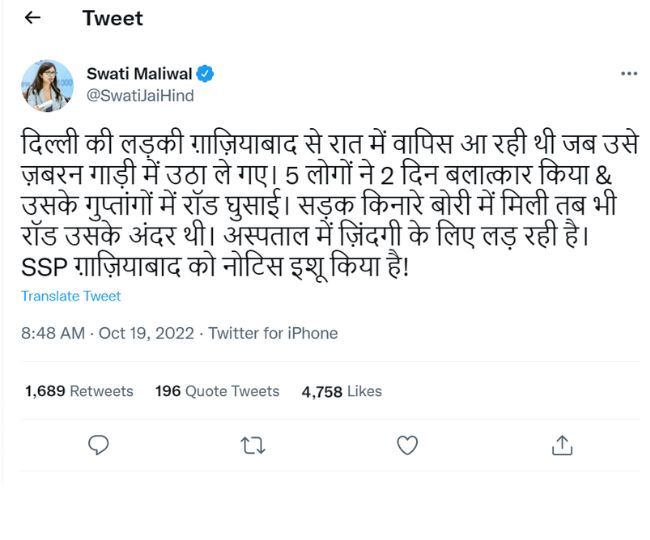The width and height of the screenshot is (650, 540).
Task: View the 1,689 Retweets list
Action: point(79,391)
